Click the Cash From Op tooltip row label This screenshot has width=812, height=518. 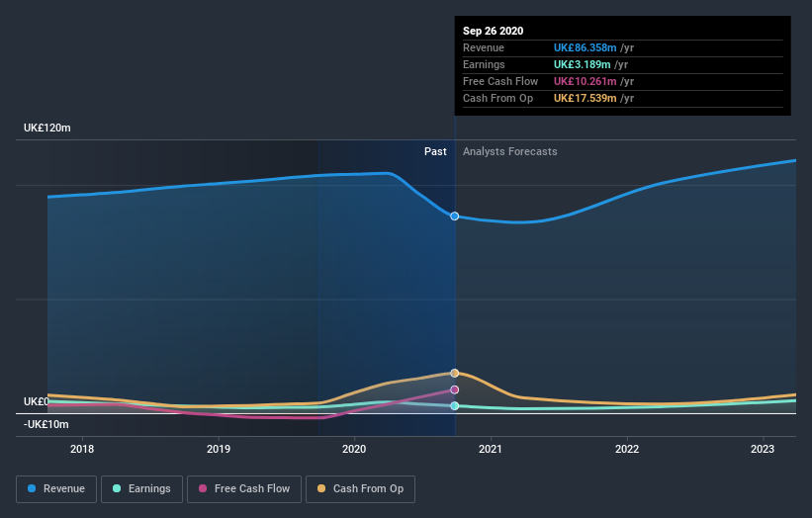(497, 98)
